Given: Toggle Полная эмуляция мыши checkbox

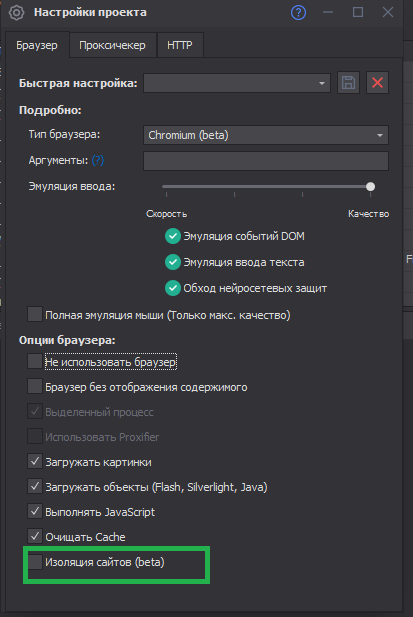Looking at the screenshot, I should (x=35, y=314).
